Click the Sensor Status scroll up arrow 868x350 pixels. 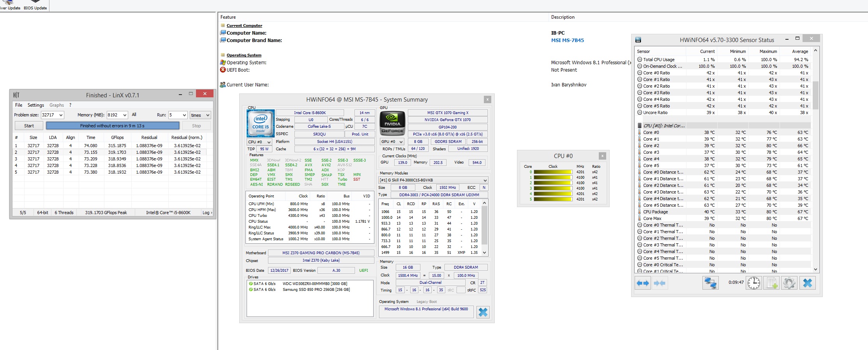[815, 51]
